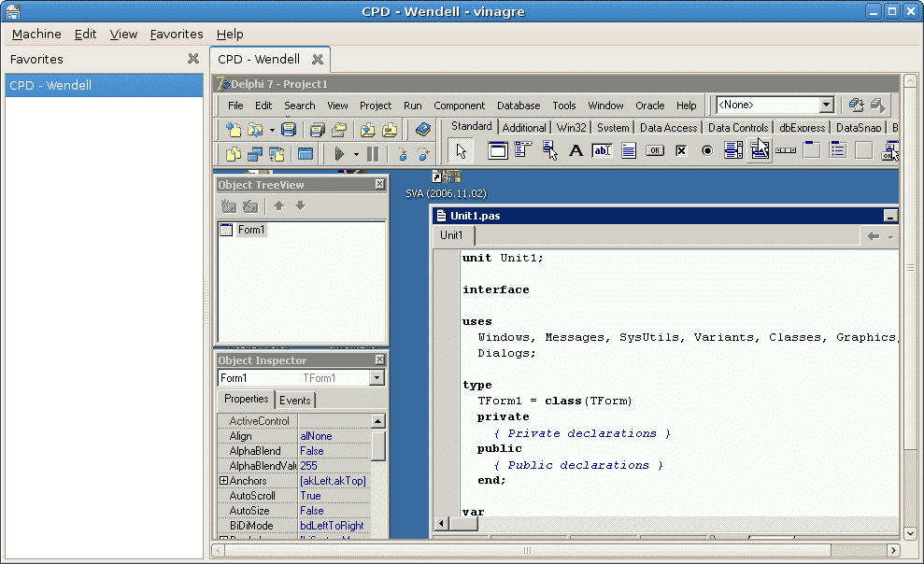Open the Component menu

click(x=459, y=106)
